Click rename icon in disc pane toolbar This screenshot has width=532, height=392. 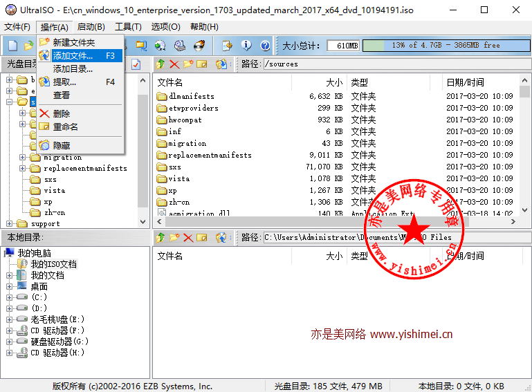point(202,64)
